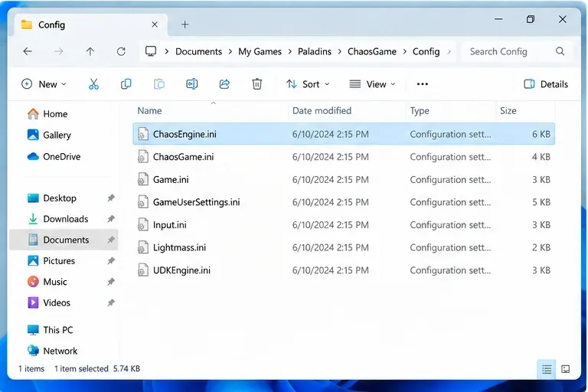Click the ChaosEngine.ini file icon

pyautogui.click(x=143, y=134)
